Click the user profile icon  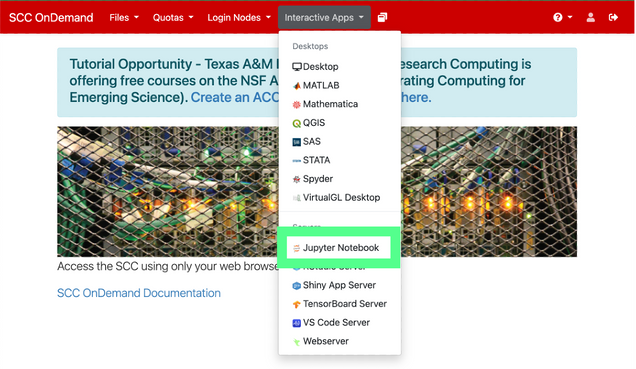(591, 17)
